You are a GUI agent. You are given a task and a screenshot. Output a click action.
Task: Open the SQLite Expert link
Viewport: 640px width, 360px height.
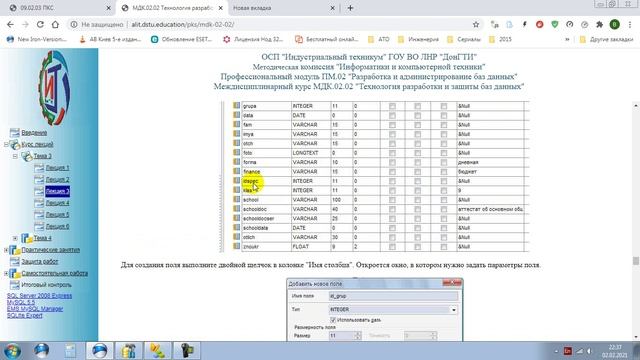click(x=24, y=315)
